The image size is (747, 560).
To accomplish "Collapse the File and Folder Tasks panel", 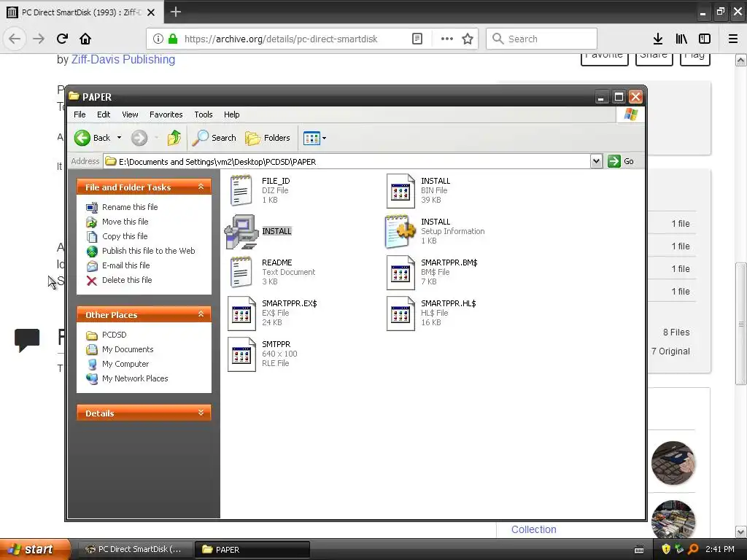I will [x=201, y=187].
